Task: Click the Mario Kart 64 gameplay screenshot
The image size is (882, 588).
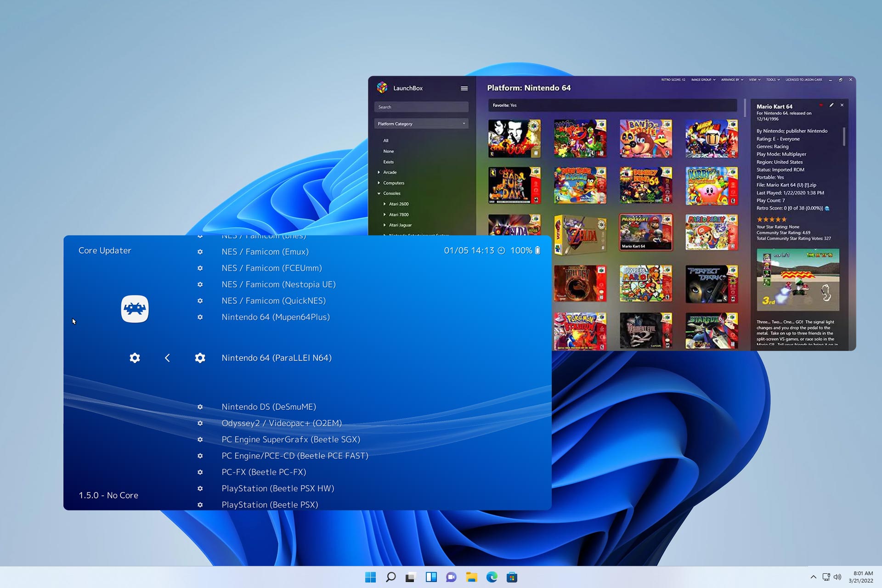Action: click(x=798, y=280)
